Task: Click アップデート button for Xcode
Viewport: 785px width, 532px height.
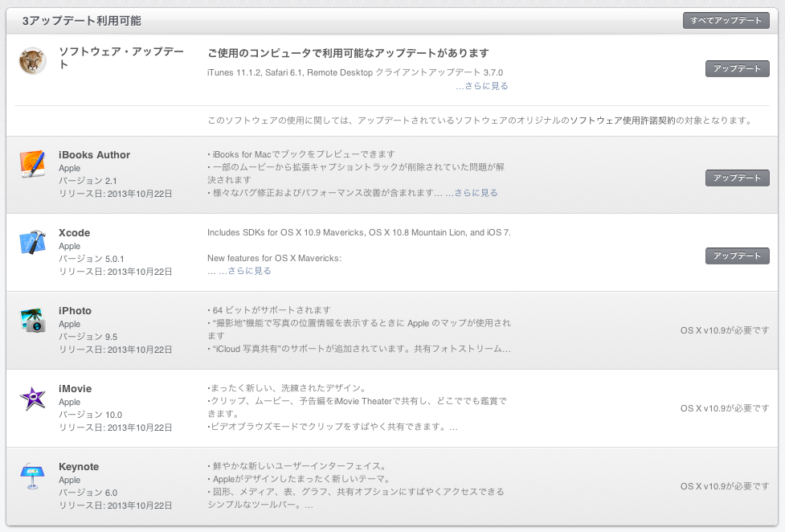Action: pyautogui.click(x=738, y=256)
